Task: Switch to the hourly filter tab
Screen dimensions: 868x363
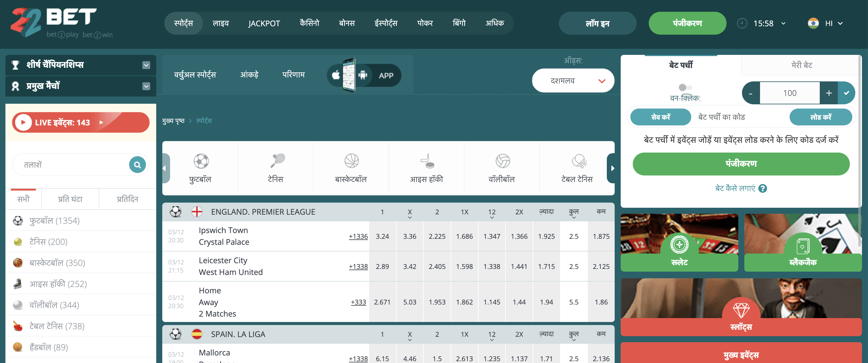Action: tap(70, 199)
